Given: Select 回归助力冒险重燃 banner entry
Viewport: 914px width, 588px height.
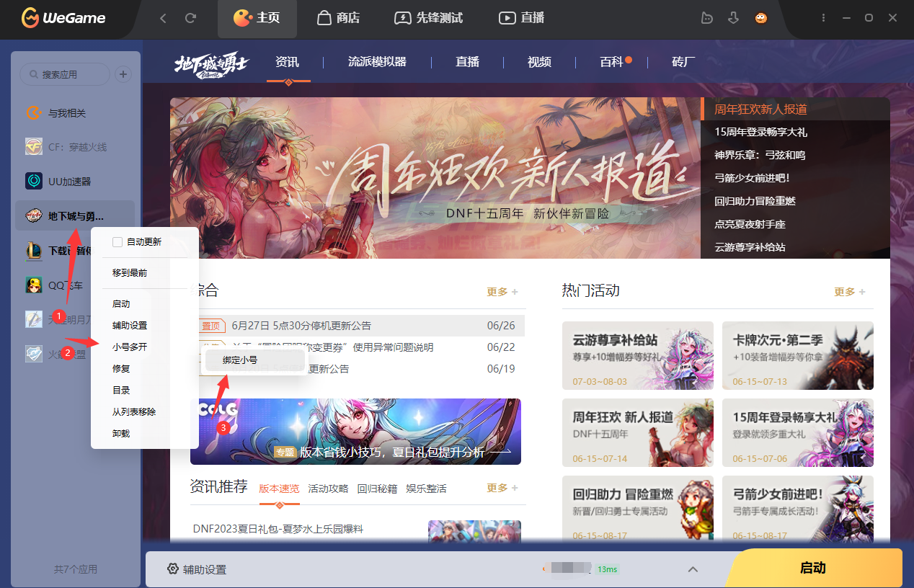Looking at the screenshot, I should pos(795,201).
